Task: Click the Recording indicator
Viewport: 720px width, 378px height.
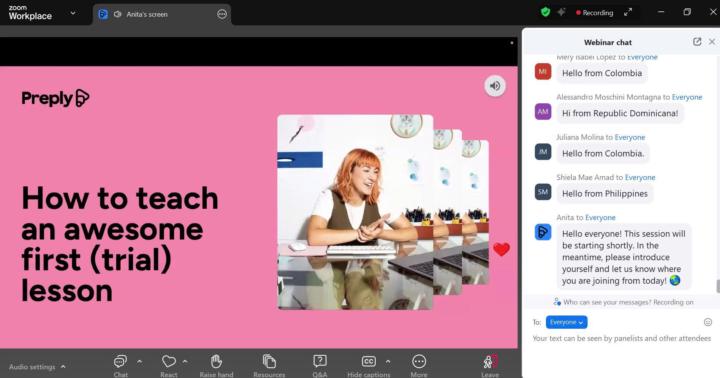Action: [595, 13]
